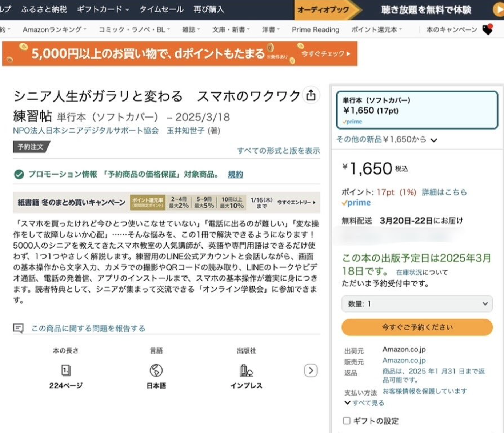Screen dimensions: 504x433
Task: Click the green promotion checkmark icon
Action: [19, 174]
